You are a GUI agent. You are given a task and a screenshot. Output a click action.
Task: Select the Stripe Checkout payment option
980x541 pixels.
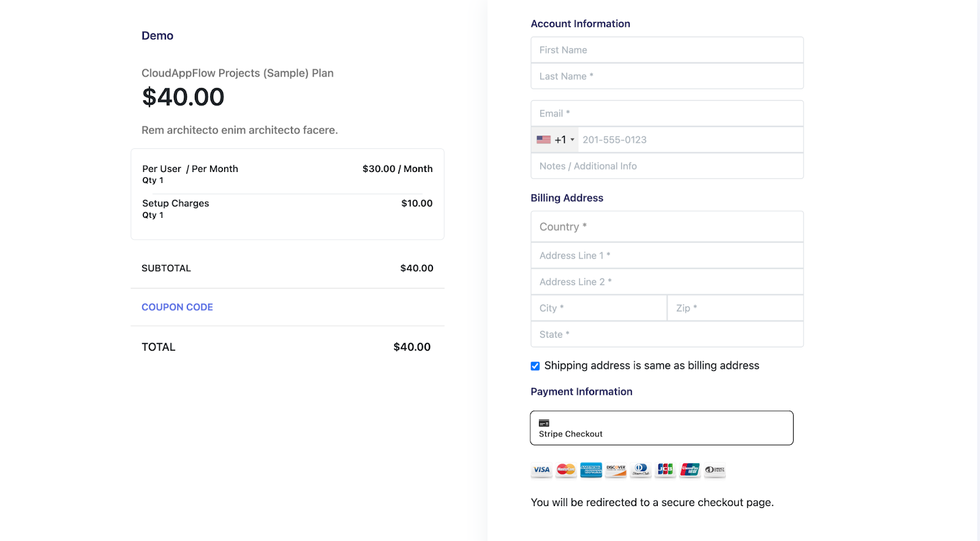click(661, 428)
